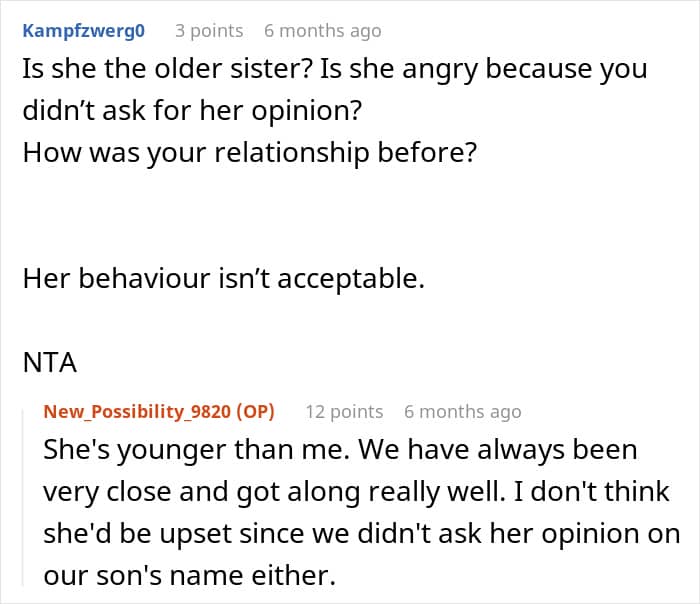700x604 pixels.
Task: Click the sentence "Her behaviour isn't acceptable."
Action: 224,279
